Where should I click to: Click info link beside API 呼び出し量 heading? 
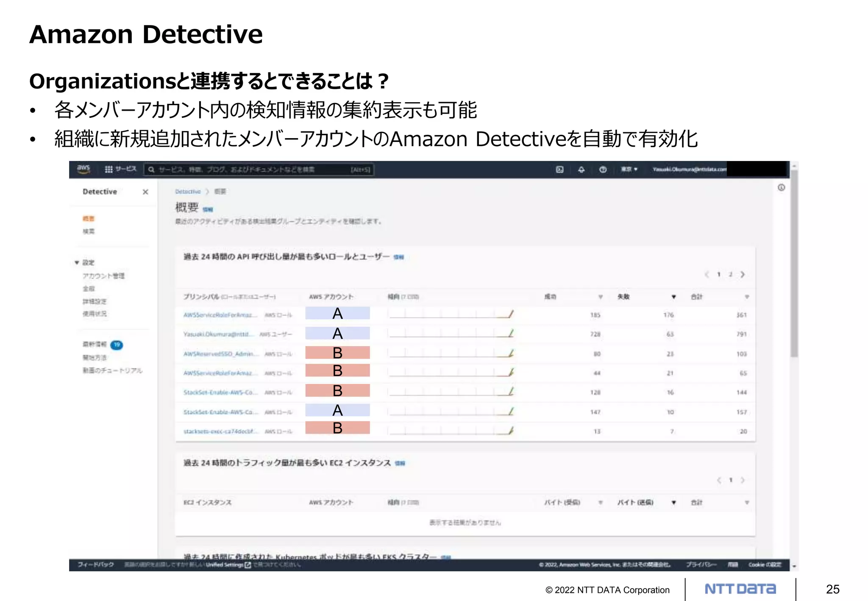pyautogui.click(x=399, y=257)
